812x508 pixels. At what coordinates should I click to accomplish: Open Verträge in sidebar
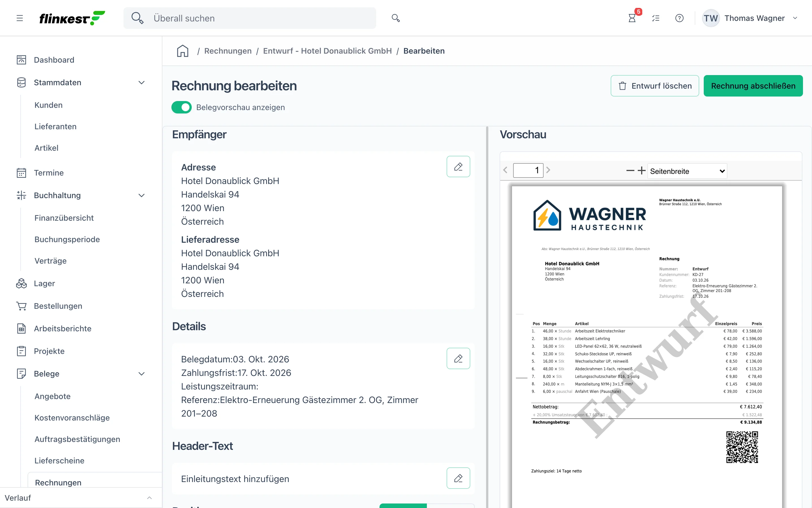[50, 261]
